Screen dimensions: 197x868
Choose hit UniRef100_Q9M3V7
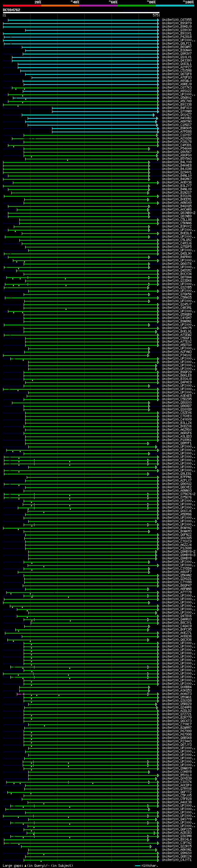click(x=176, y=54)
